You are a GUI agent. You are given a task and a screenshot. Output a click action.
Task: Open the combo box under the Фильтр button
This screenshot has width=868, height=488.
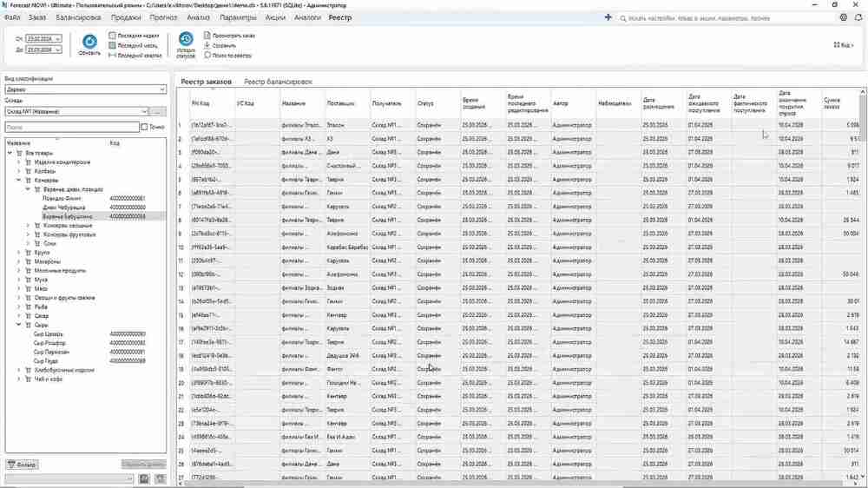(69, 478)
